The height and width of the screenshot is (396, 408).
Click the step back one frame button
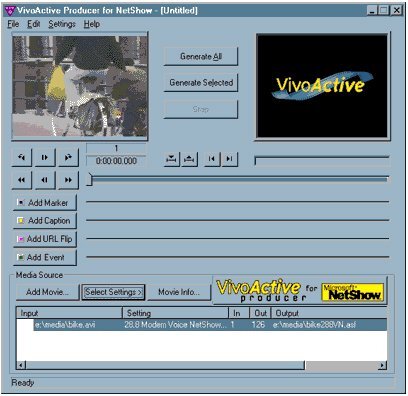click(45, 180)
